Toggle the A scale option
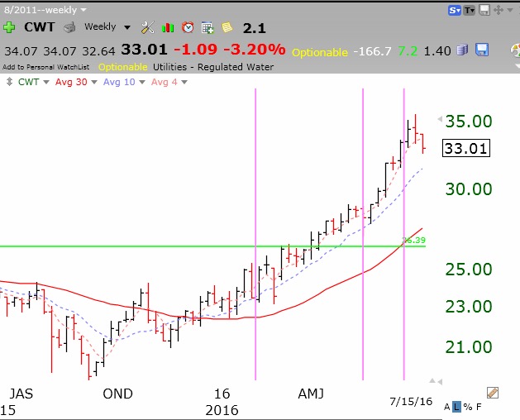Viewport: 520px width, 420px height. tap(447, 408)
